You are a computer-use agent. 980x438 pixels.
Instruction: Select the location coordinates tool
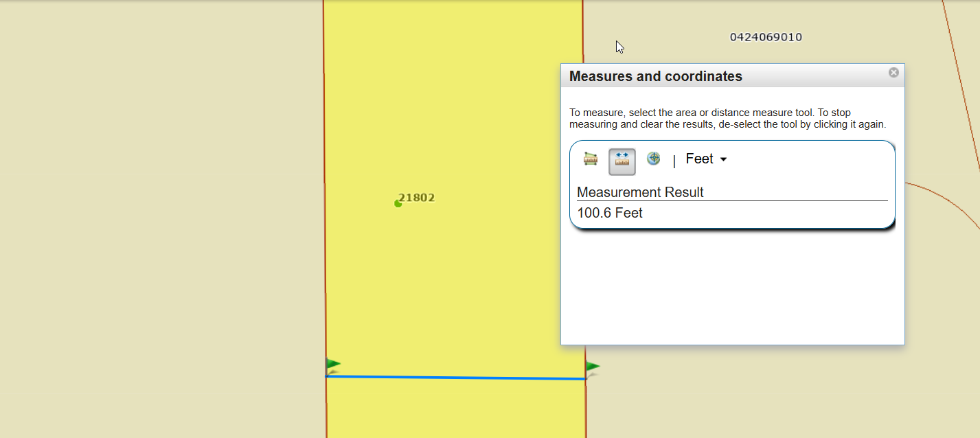(x=654, y=159)
